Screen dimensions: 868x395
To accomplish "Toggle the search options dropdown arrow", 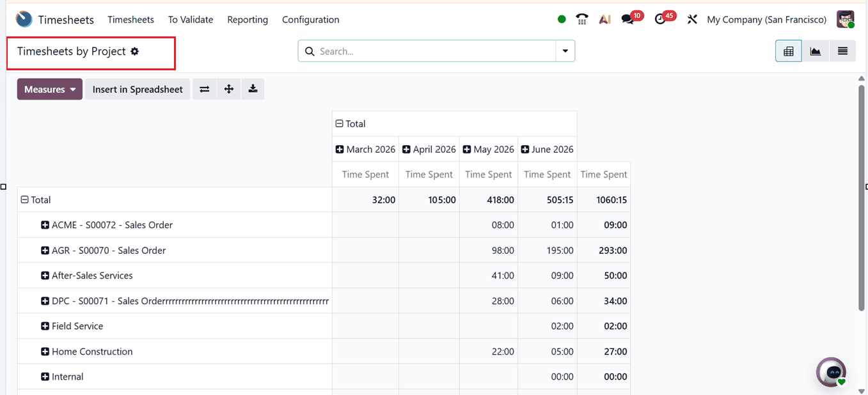I will [x=565, y=51].
